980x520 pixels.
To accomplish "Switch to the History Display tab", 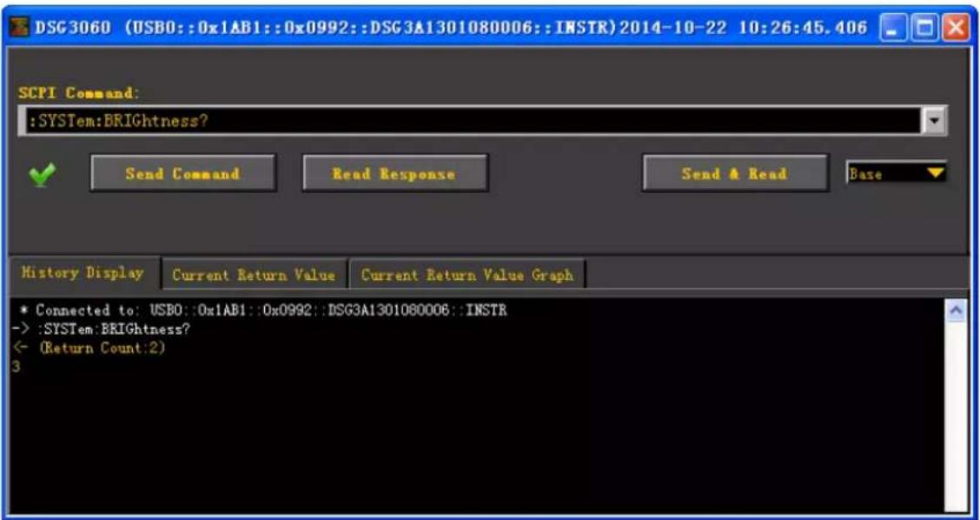I will [x=83, y=273].
